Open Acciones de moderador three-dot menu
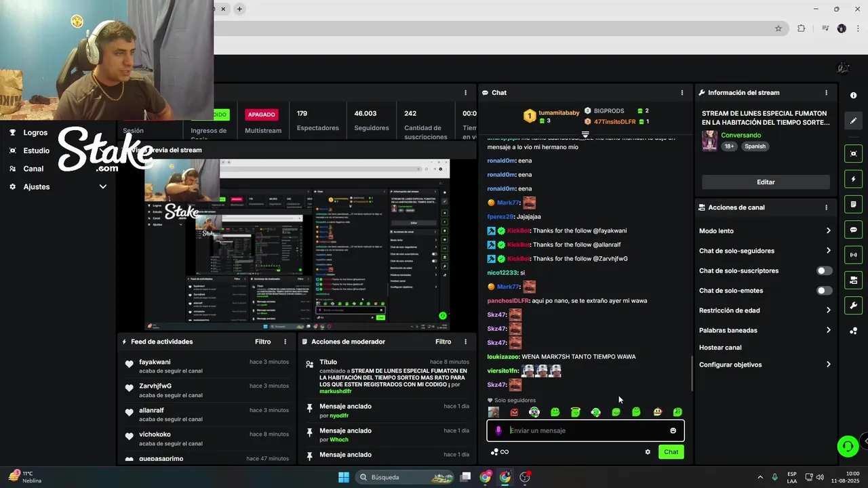This screenshot has height=488, width=868. pyautogui.click(x=465, y=342)
